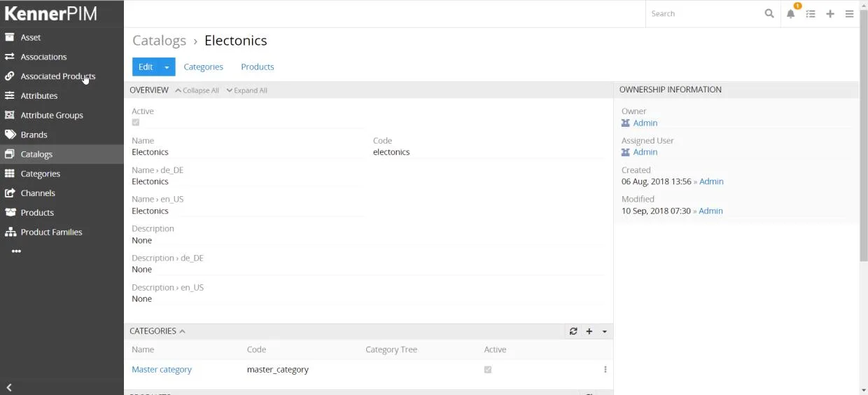Open the hamburger menu icon in the top bar
Screen dimensions: 868x395
(x=849, y=14)
